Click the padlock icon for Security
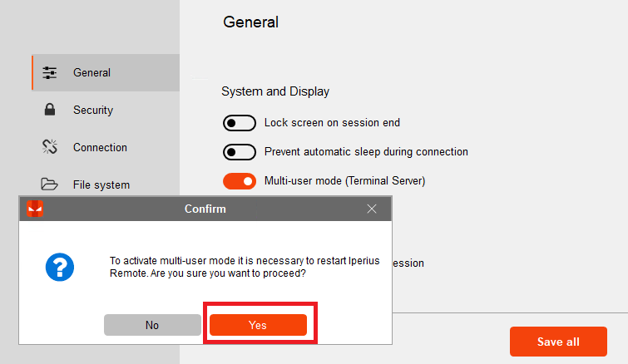The image size is (628, 364). [x=50, y=109]
